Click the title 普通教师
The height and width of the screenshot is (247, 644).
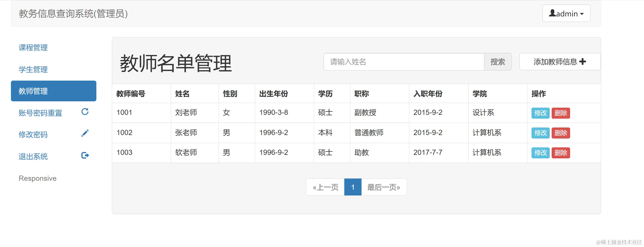[x=369, y=133]
